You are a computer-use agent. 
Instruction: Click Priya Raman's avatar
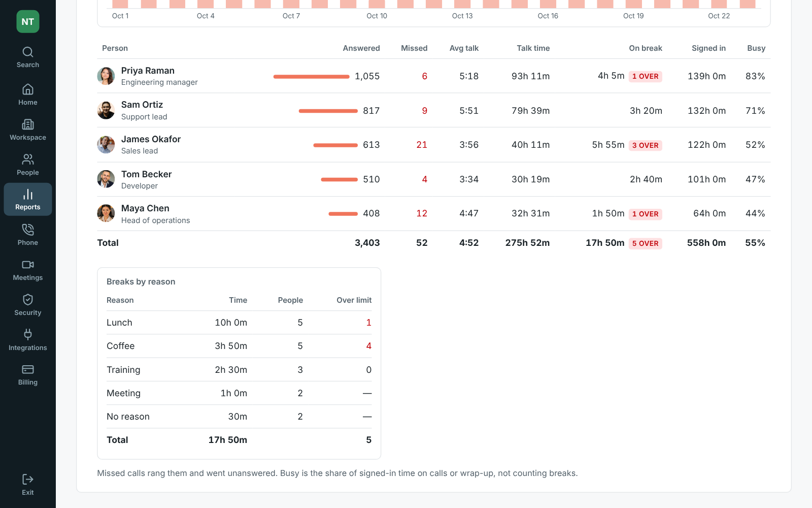click(106, 76)
